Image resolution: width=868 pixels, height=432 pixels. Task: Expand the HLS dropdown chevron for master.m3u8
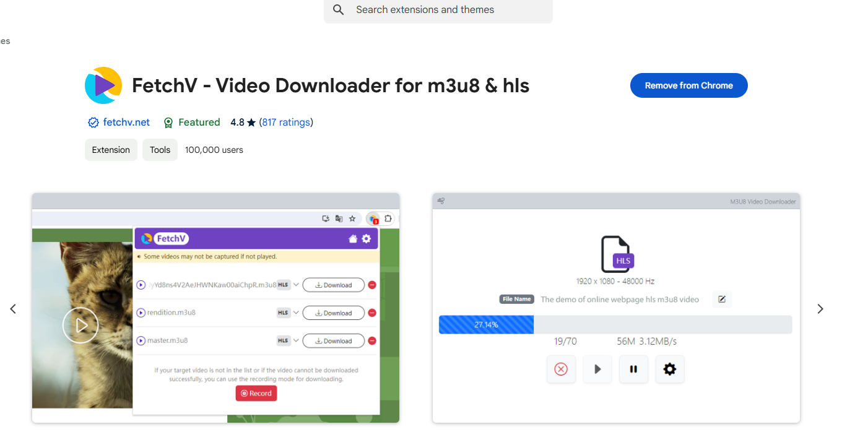point(296,340)
